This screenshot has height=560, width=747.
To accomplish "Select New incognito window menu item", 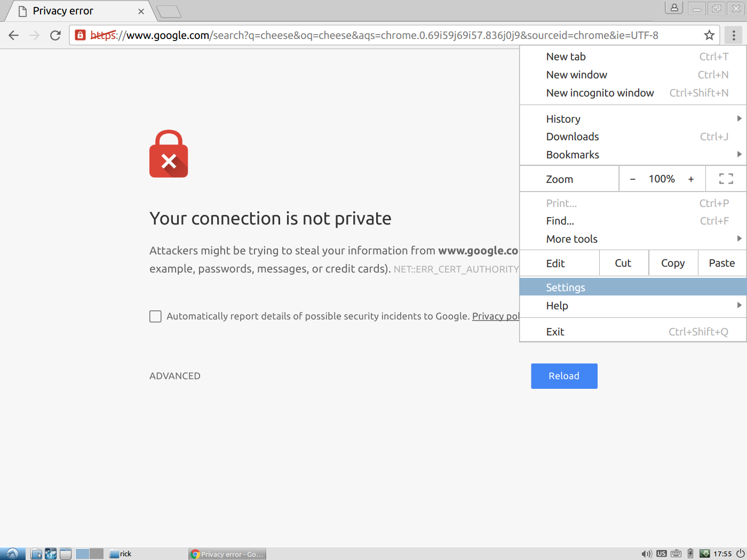I will tap(600, 93).
